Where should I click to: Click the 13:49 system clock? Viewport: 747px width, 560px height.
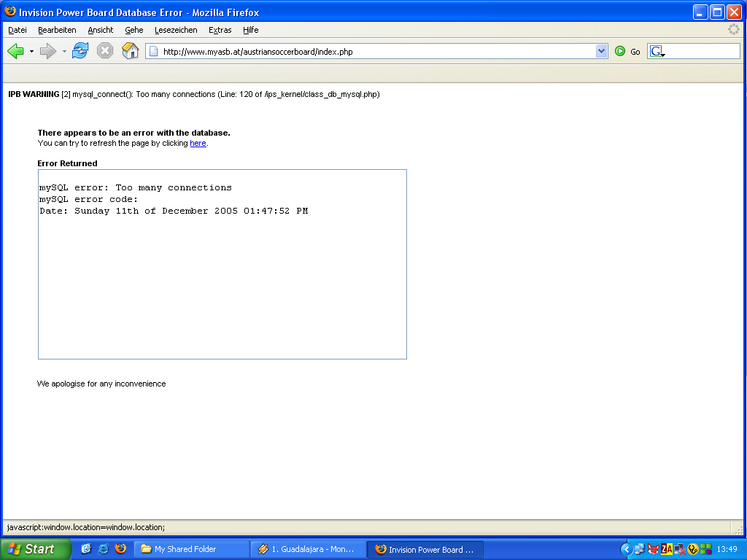point(727,550)
